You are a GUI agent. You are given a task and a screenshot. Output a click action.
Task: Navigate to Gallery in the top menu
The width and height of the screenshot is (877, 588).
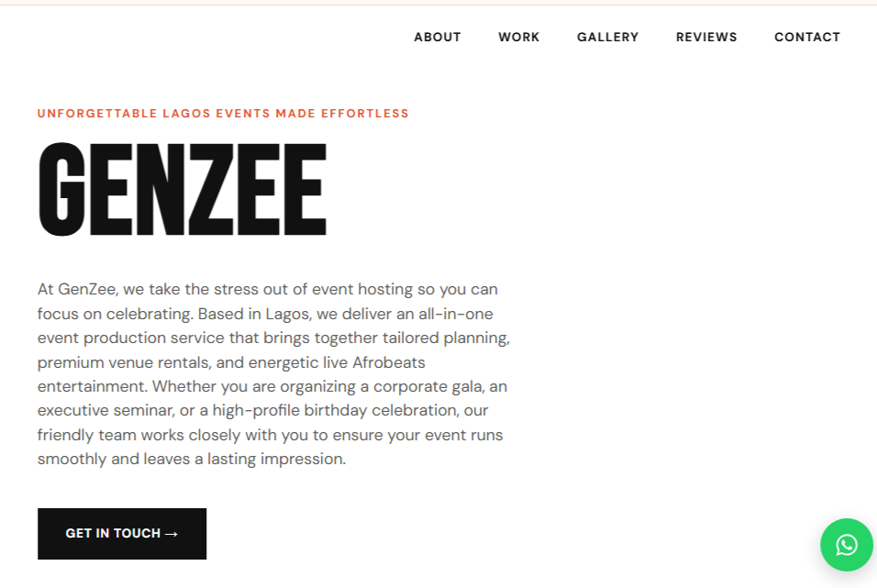pyautogui.click(x=607, y=37)
